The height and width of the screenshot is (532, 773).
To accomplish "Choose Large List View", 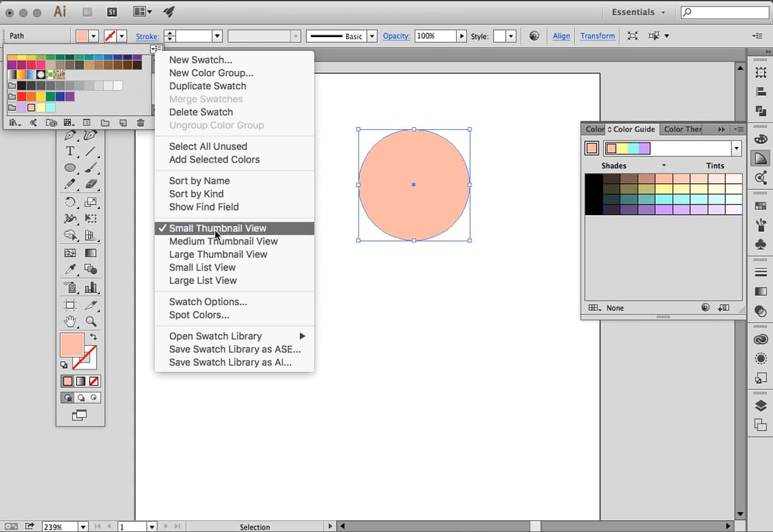I will (234, 281).
